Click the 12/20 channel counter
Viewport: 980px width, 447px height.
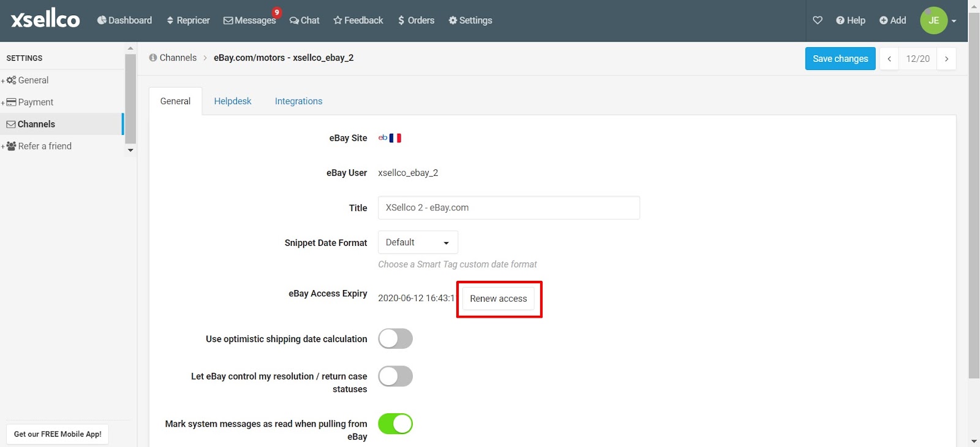[918, 59]
